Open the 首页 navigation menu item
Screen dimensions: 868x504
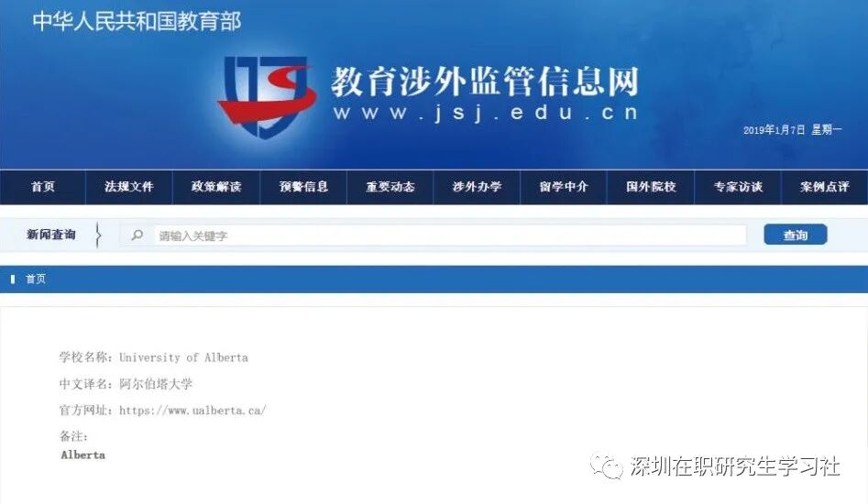(43, 187)
